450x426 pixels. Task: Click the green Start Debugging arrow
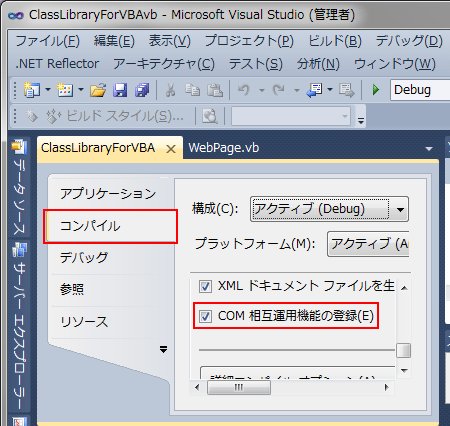(x=376, y=90)
